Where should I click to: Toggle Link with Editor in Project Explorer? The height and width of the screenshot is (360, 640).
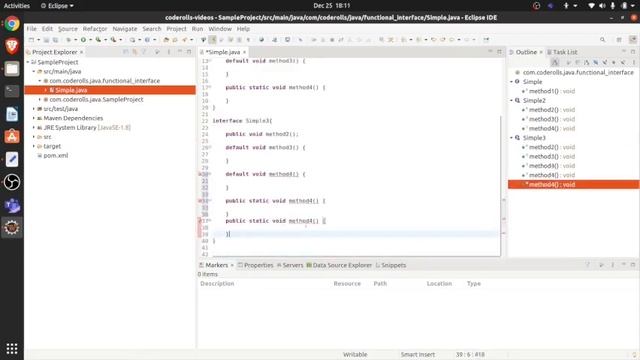(135, 52)
